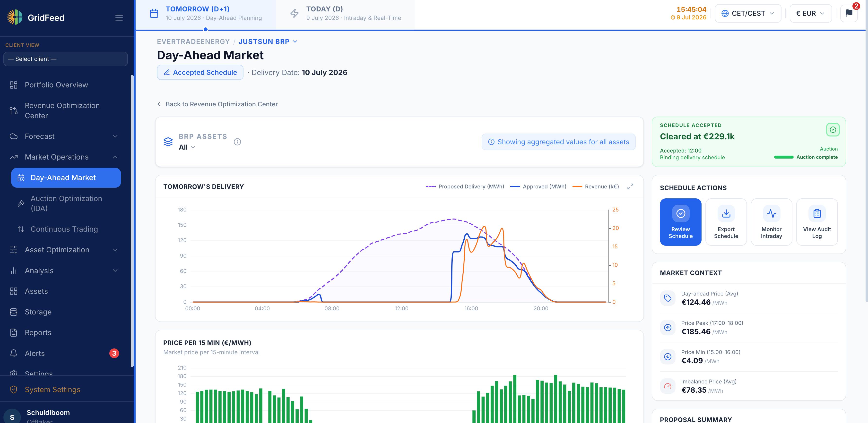Viewport: 868px width, 423px height.
Task: Collapse sidebar with hamburger menu icon
Action: 119,18
